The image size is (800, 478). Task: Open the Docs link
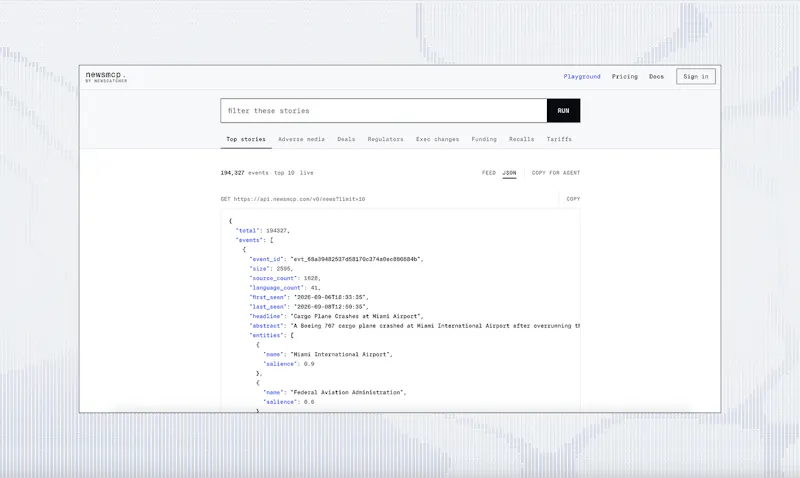pos(656,77)
